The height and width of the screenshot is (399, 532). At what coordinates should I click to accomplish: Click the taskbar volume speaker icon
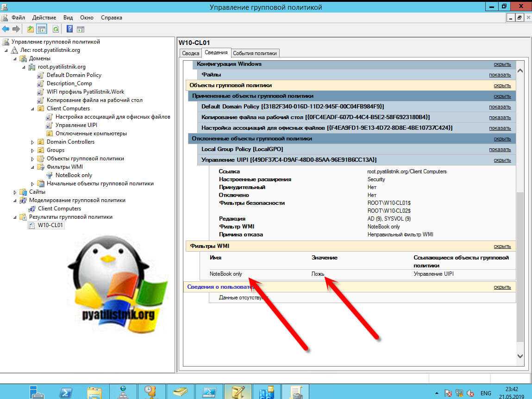pyautogui.click(x=470, y=393)
